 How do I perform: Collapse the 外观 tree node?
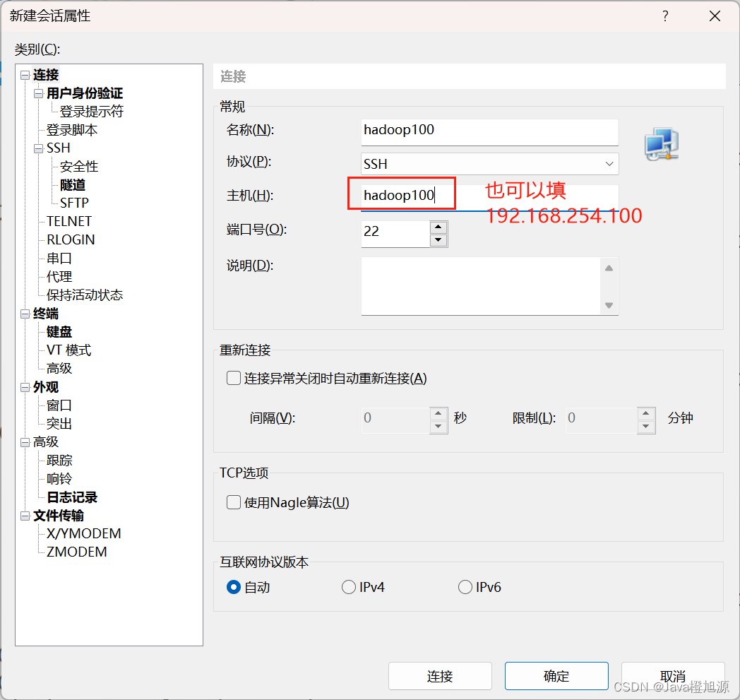[25, 387]
